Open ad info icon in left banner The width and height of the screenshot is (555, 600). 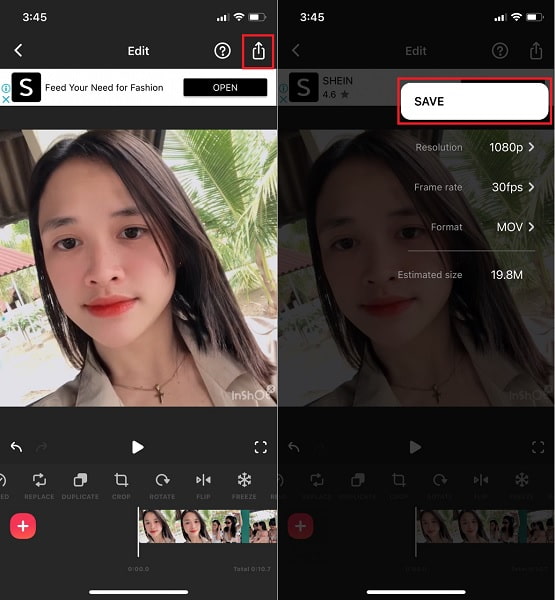tap(6, 88)
